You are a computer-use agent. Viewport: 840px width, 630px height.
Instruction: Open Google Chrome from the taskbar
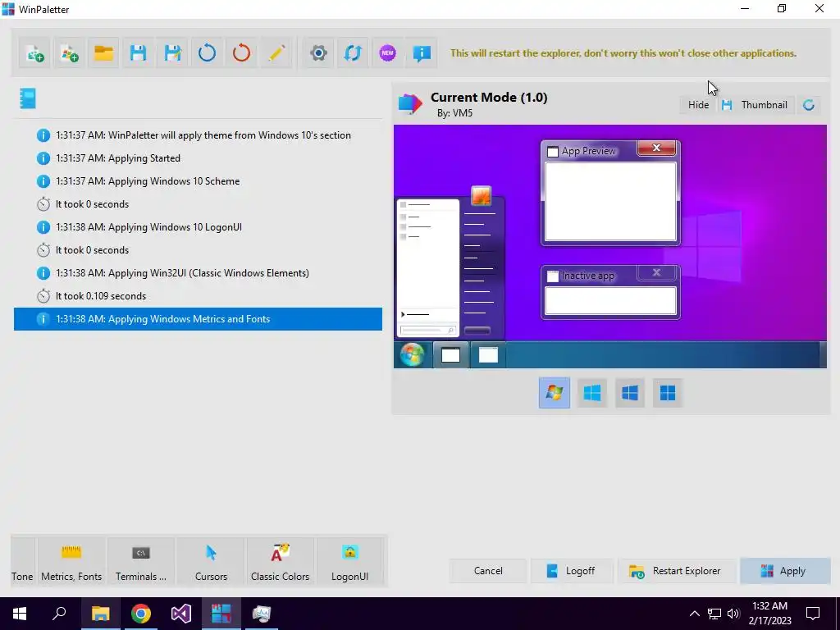tap(141, 614)
